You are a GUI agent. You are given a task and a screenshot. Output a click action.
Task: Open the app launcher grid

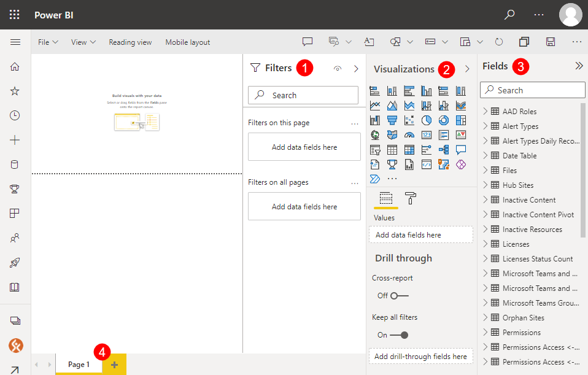coord(14,15)
